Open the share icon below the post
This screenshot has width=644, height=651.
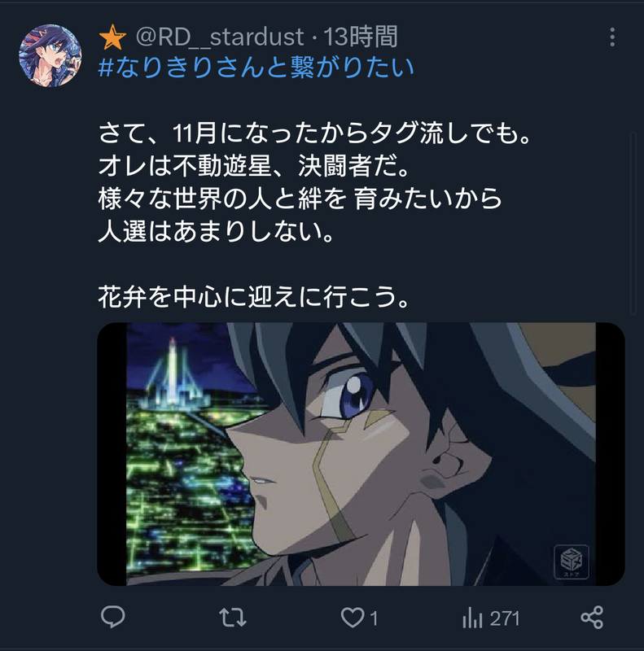tap(592, 618)
